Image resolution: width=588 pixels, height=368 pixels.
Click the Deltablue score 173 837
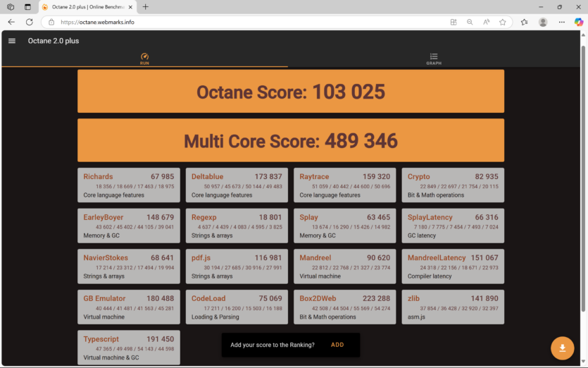point(268,176)
